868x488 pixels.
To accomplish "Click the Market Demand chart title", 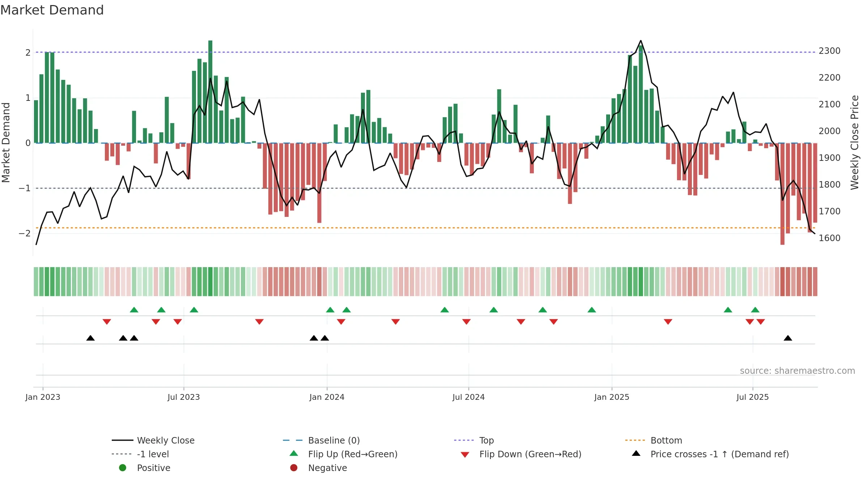I will (x=52, y=10).
